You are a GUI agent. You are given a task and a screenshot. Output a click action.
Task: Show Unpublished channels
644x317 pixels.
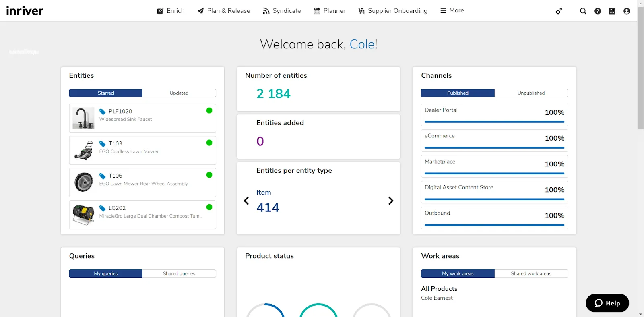(x=531, y=93)
